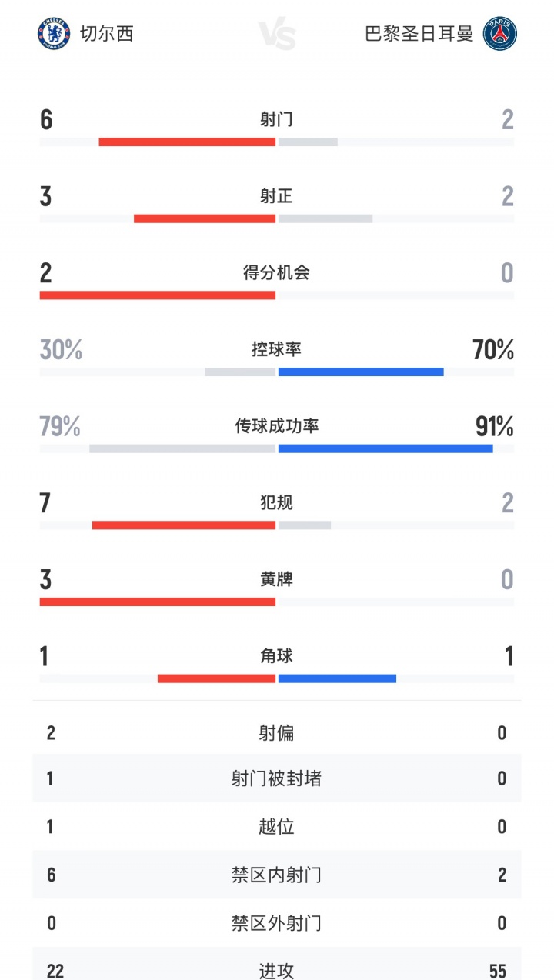Select the 射正 shots on target label
Image resolution: width=554 pixels, height=980 pixels.
pyautogui.click(x=276, y=196)
